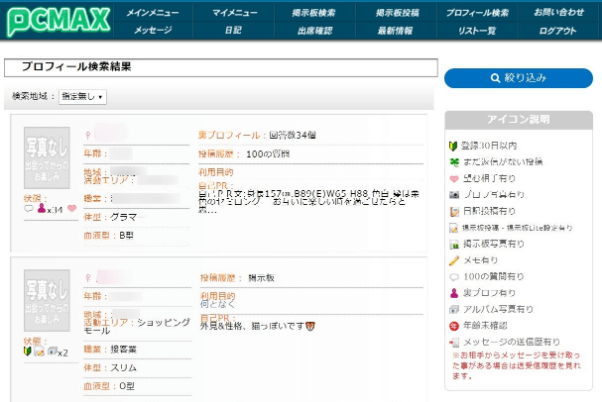Click the purple person icon on first profile
The width and height of the screenshot is (602, 402).
point(40,209)
